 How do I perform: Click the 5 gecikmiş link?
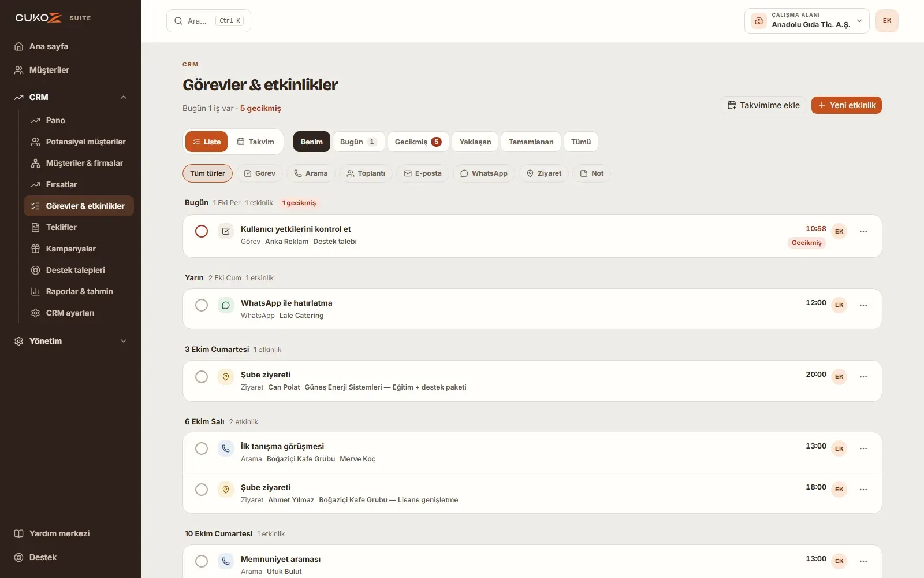(x=260, y=108)
